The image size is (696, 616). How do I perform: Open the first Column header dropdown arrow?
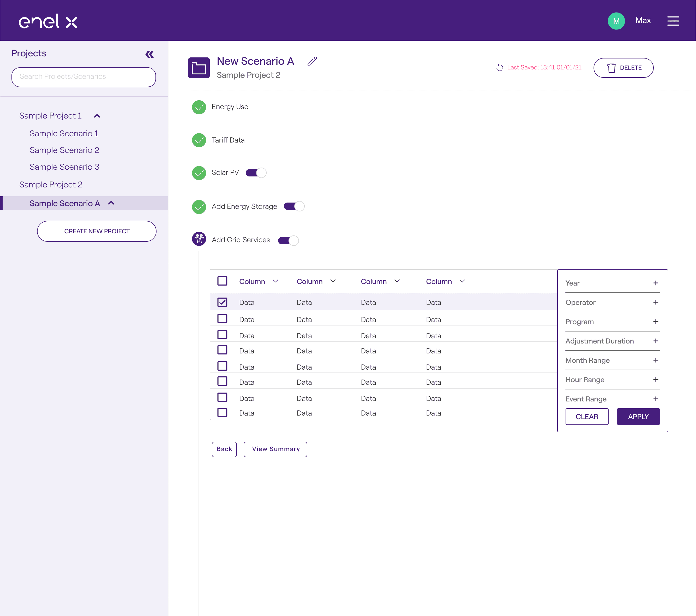[x=275, y=281]
